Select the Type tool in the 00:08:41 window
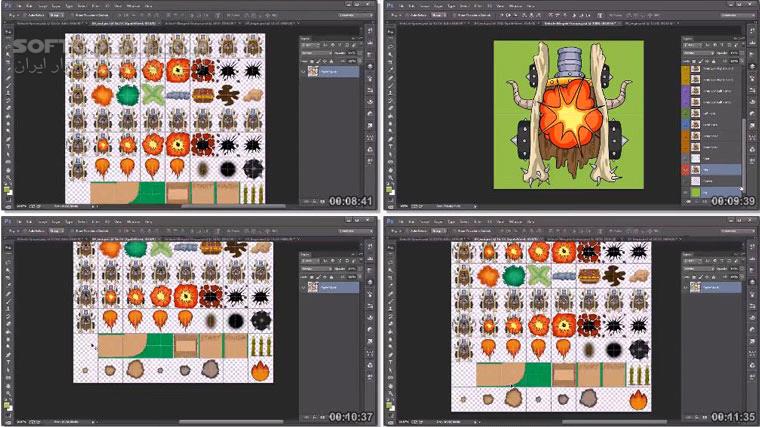Image resolution: width=760 pixels, height=427 pixels. [8, 146]
